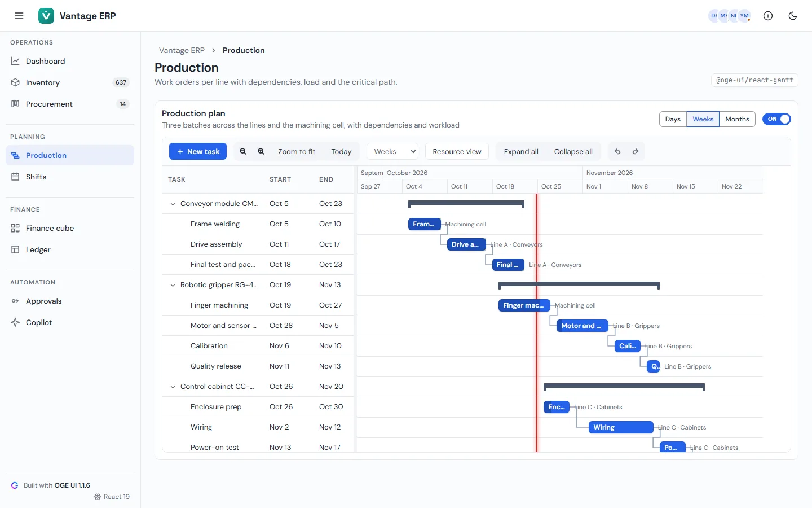The width and height of the screenshot is (812, 508).
Task: Toggle the ON switch in Production plan
Action: [x=776, y=119]
